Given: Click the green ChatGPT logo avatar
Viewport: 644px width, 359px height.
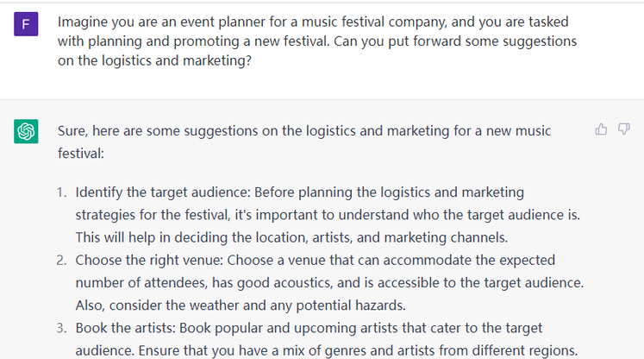Looking at the screenshot, I should [x=25, y=132].
